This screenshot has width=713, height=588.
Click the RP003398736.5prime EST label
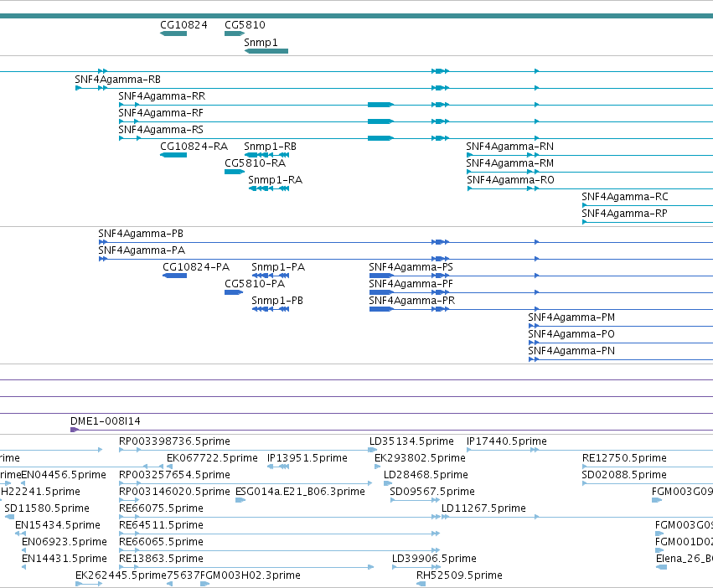coord(174,441)
